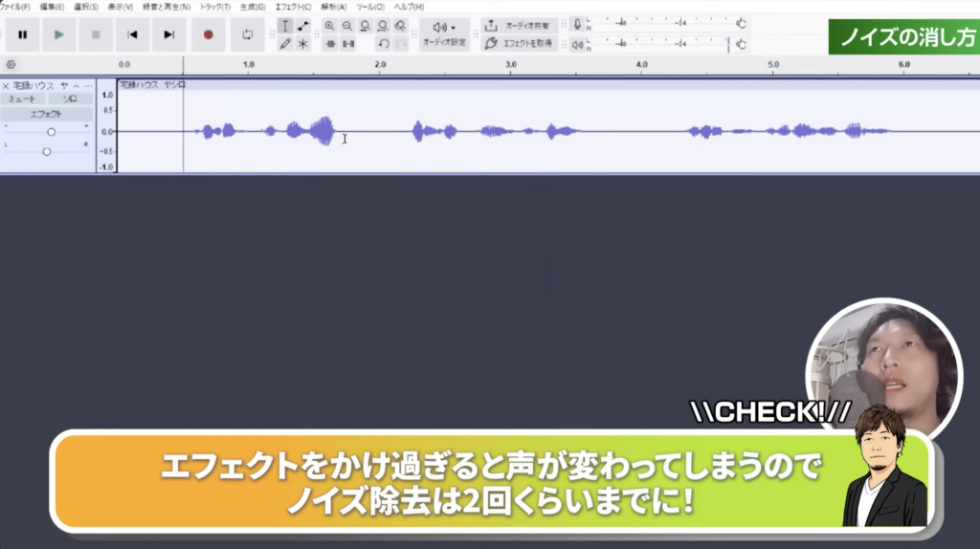Collapse the track using the chevron arrow
Viewport: 980px width, 549px height.
[x=77, y=85]
